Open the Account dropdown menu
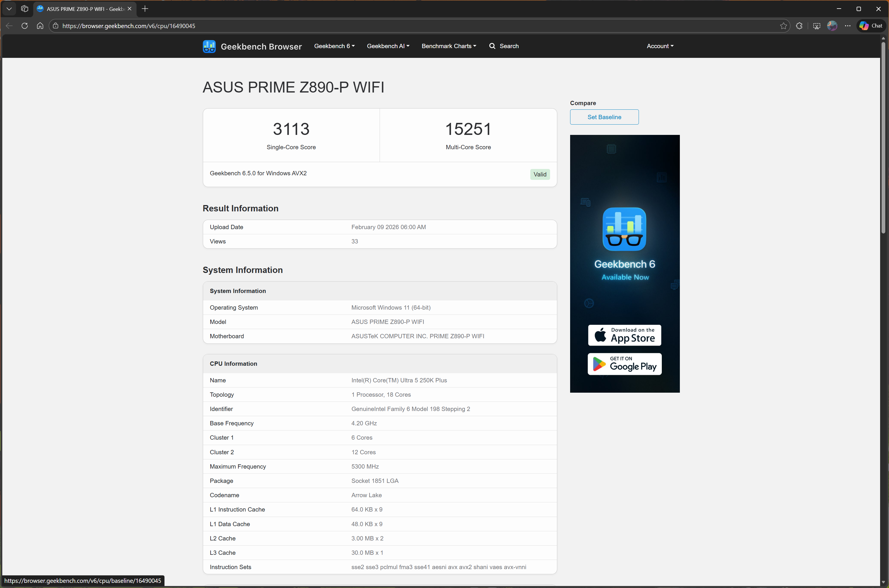This screenshot has height=588, width=889. point(660,46)
